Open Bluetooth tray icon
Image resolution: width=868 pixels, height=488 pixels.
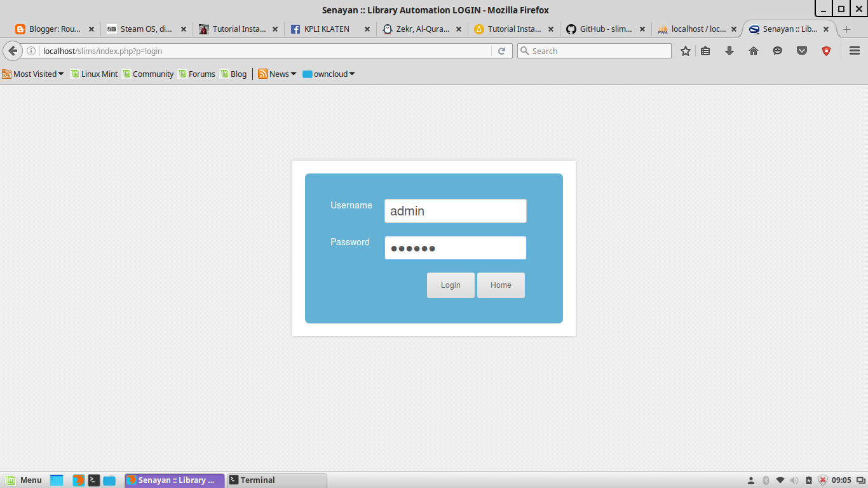pos(766,480)
